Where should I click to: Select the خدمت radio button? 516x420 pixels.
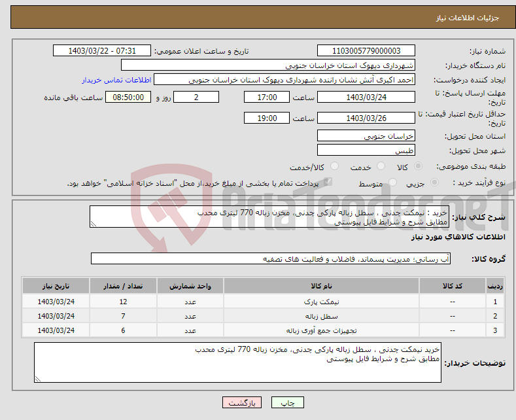coord(381,166)
